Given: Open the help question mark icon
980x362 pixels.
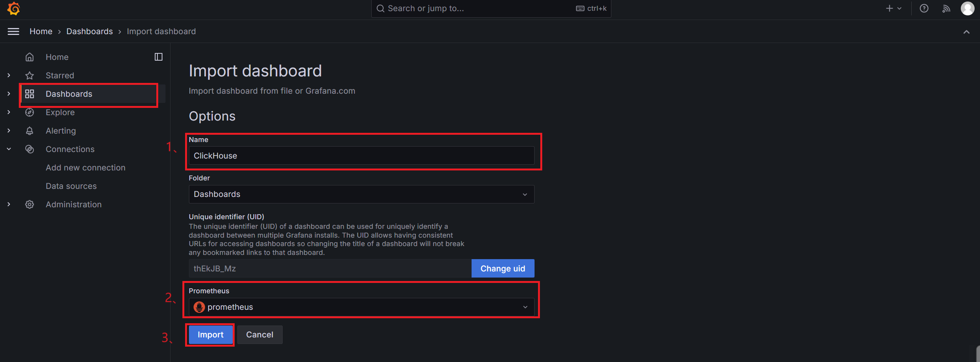Looking at the screenshot, I should click(x=924, y=8).
